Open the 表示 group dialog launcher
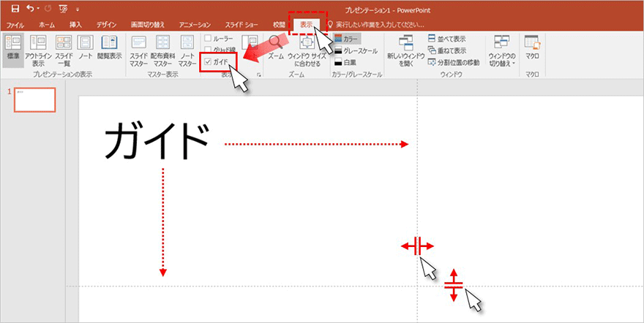The image size is (644, 323). pos(258,74)
